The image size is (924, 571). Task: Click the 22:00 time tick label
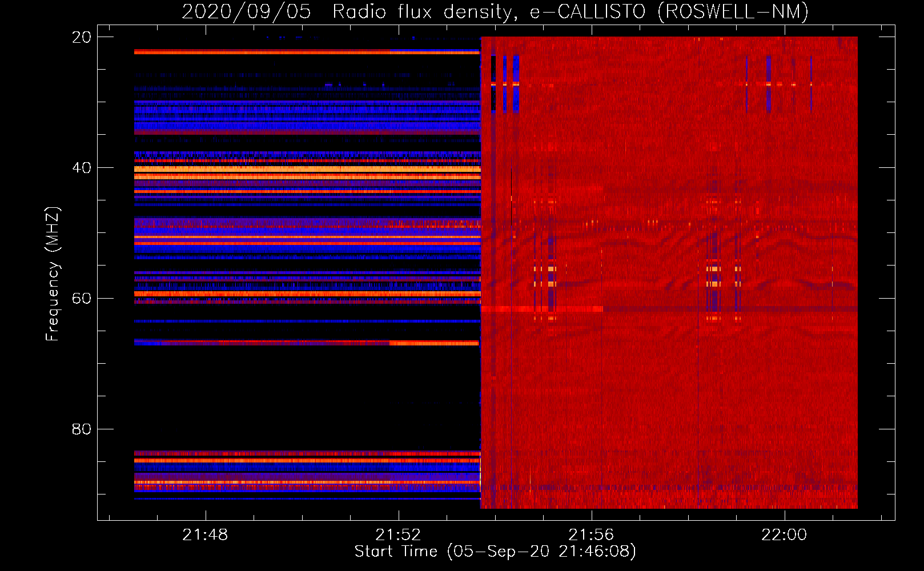coord(784,534)
